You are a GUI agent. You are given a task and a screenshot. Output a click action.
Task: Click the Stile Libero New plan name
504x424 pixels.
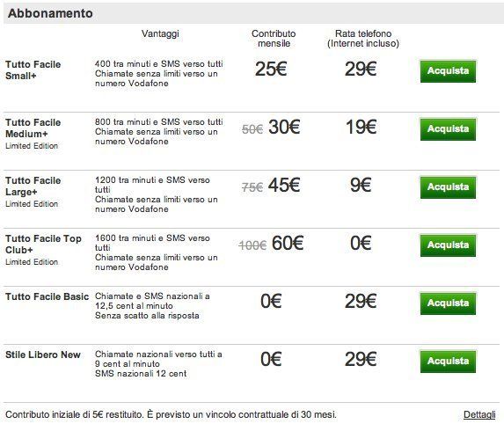click(x=43, y=355)
